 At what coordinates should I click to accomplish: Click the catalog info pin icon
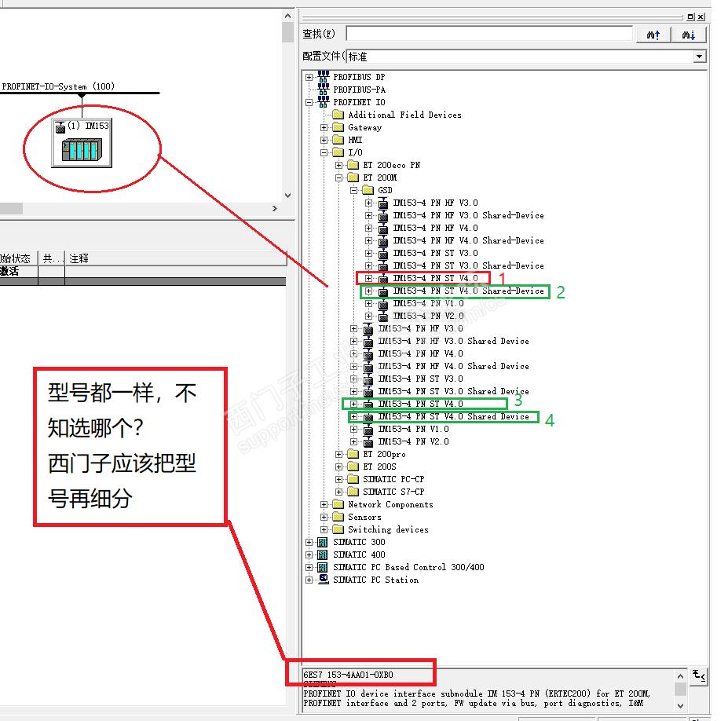point(698,676)
